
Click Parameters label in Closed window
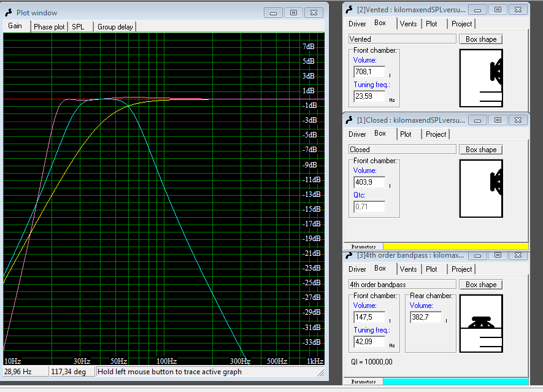pyautogui.click(x=363, y=247)
